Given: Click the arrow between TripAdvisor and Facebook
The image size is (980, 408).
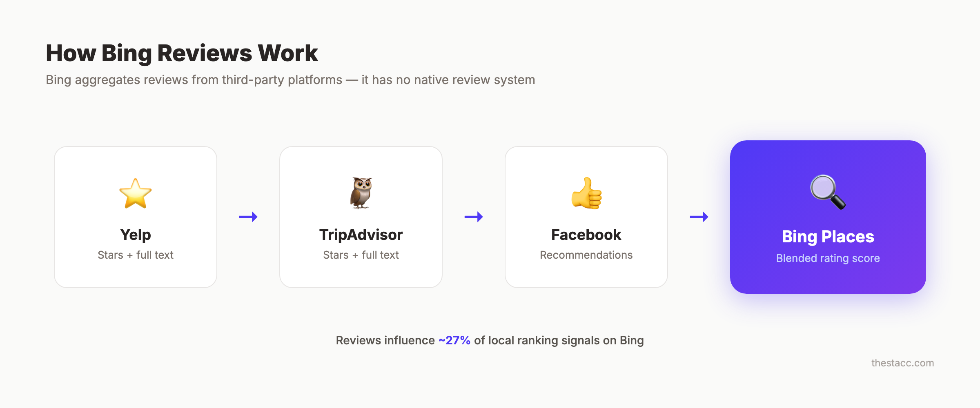Looking at the screenshot, I should click(x=474, y=217).
